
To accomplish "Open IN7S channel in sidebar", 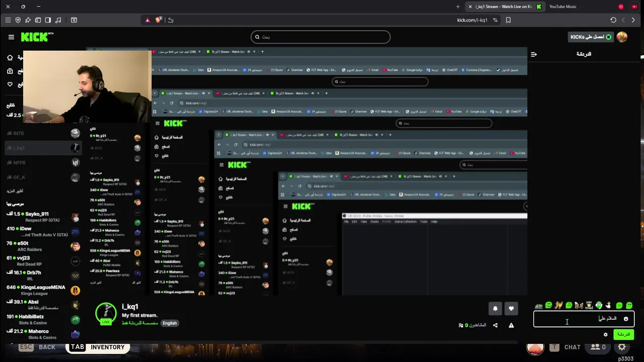I will [42, 133].
